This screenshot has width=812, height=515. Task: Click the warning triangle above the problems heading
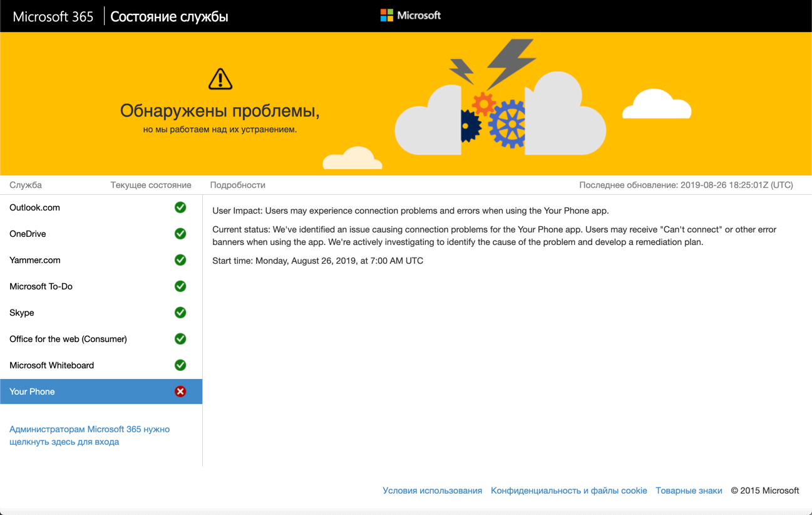220,79
